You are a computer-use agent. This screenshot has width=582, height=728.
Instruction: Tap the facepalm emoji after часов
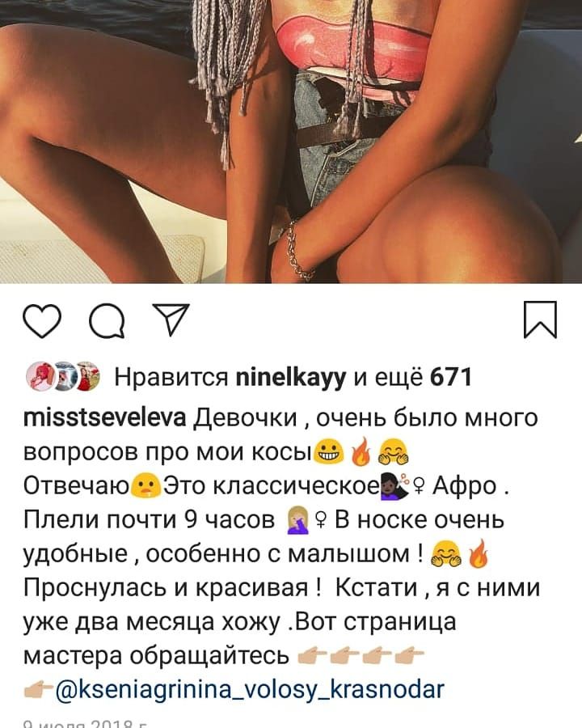pos(299,520)
